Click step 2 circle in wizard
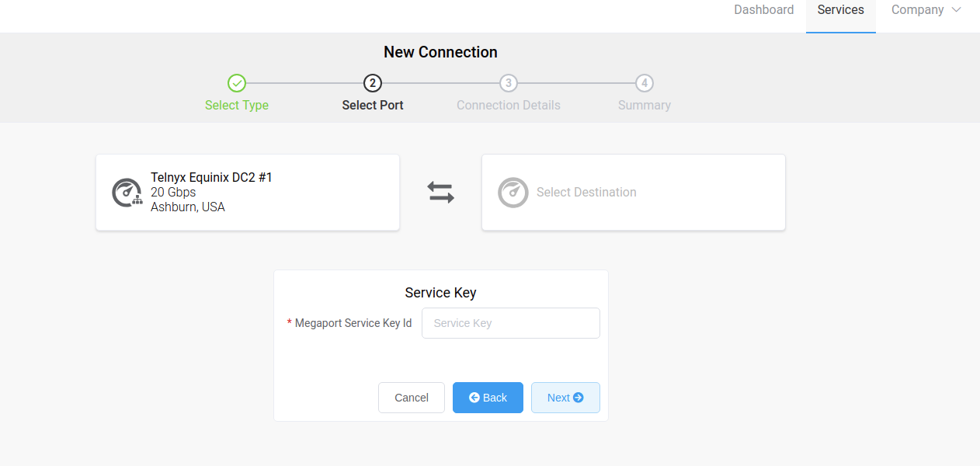Image resolution: width=980 pixels, height=466 pixels. (x=373, y=83)
